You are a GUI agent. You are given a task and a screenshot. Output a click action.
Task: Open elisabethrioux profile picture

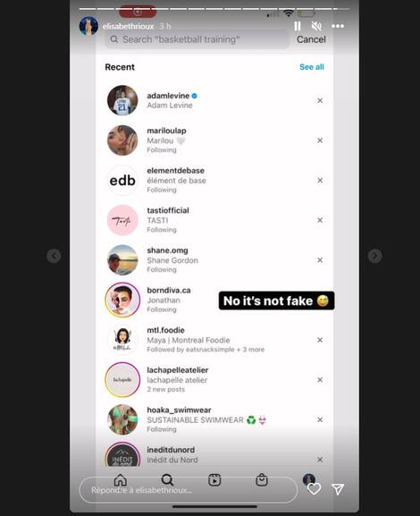[x=88, y=26]
